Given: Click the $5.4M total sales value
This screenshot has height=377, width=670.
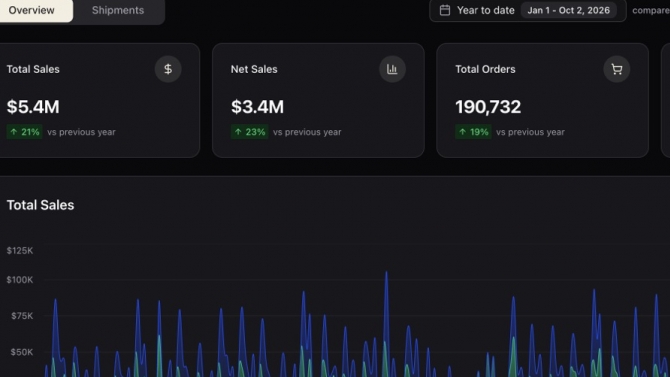Looking at the screenshot, I should click(33, 107).
